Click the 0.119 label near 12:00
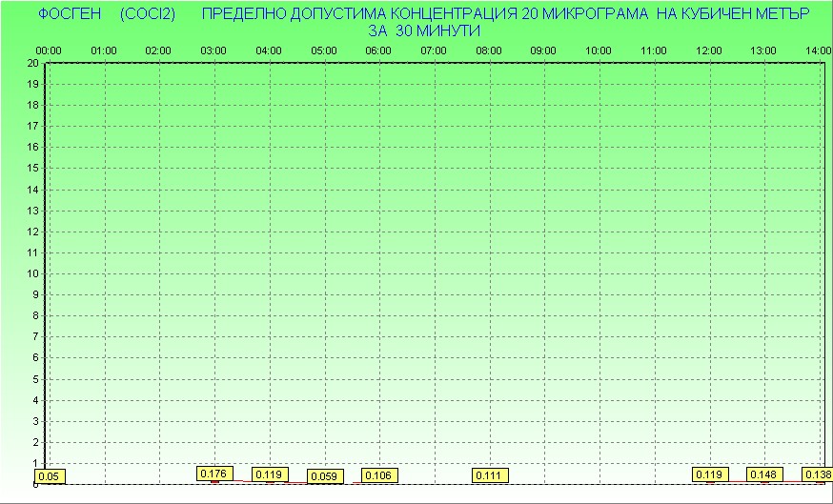Viewport: 833px width, 504px height. click(x=710, y=474)
